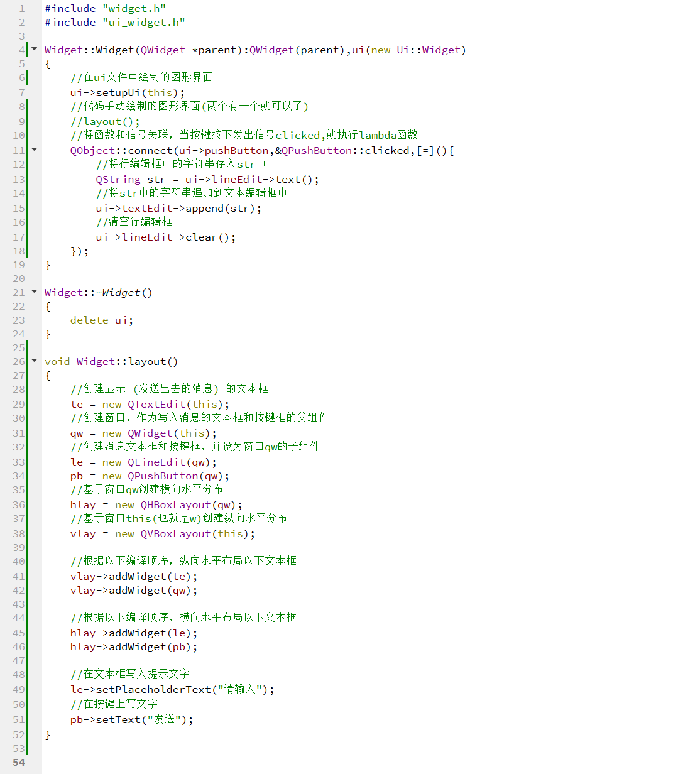The image size is (700, 774).
Task: Click the //在按键上写文字 comment
Action: click(x=114, y=704)
